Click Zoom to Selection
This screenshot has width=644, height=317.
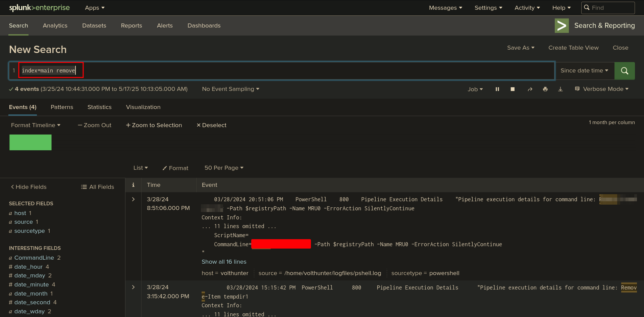click(x=154, y=125)
